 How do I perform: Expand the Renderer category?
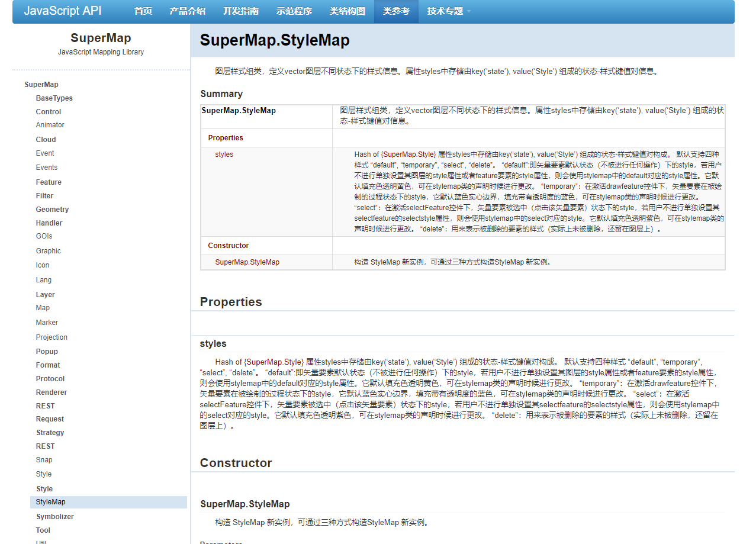52,392
